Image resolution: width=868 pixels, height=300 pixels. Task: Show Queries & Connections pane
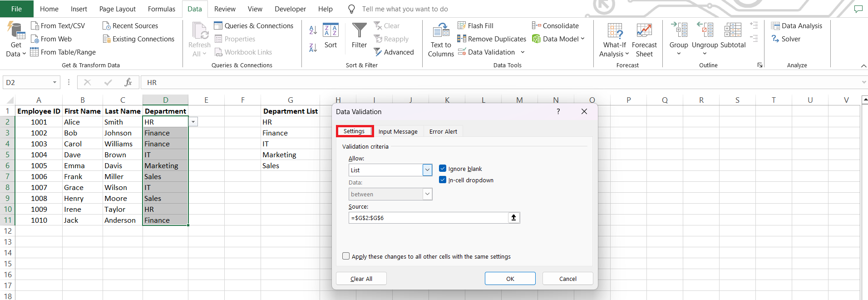254,26
